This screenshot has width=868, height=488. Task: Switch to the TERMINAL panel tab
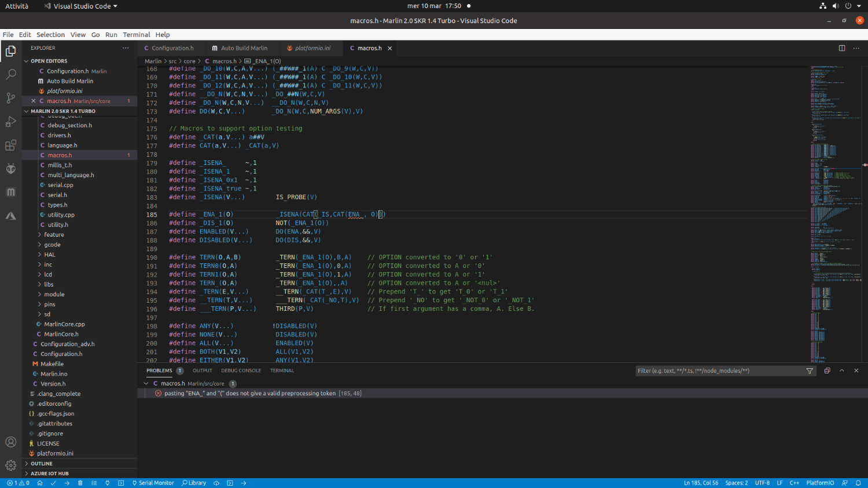click(x=282, y=370)
